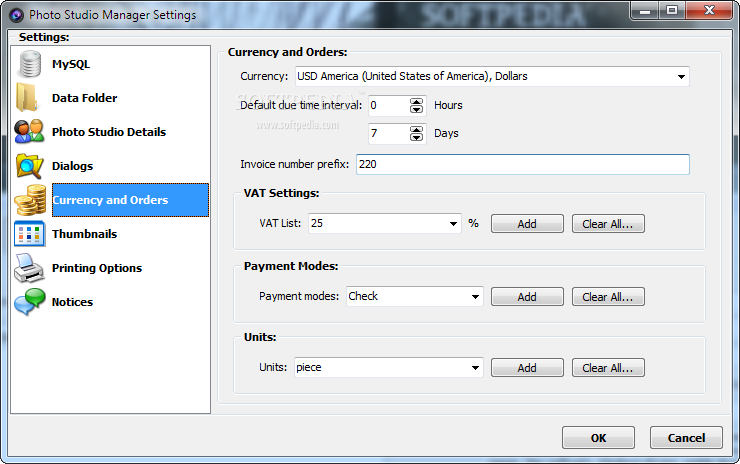The width and height of the screenshot is (740, 464).
Task: Decrease the Hours due interval
Action: point(416,110)
